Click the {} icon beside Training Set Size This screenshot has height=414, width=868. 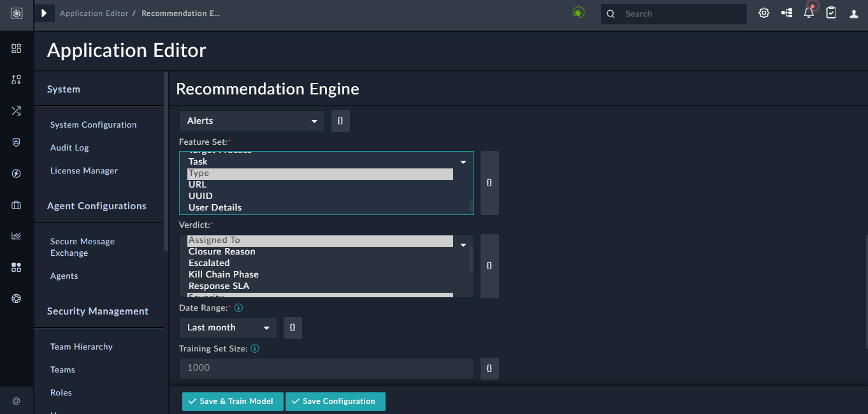coord(489,368)
